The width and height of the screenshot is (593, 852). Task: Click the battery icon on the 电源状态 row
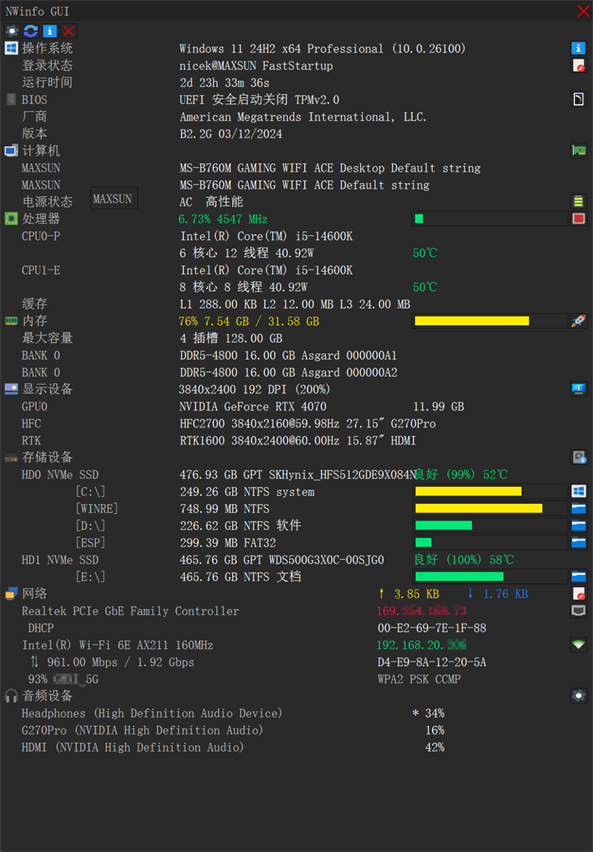tap(578, 202)
